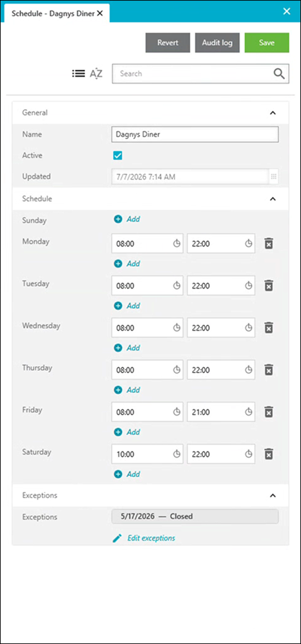Open the Updated date picker grid icon
Viewport: 301px width, 644px height.
point(274,177)
